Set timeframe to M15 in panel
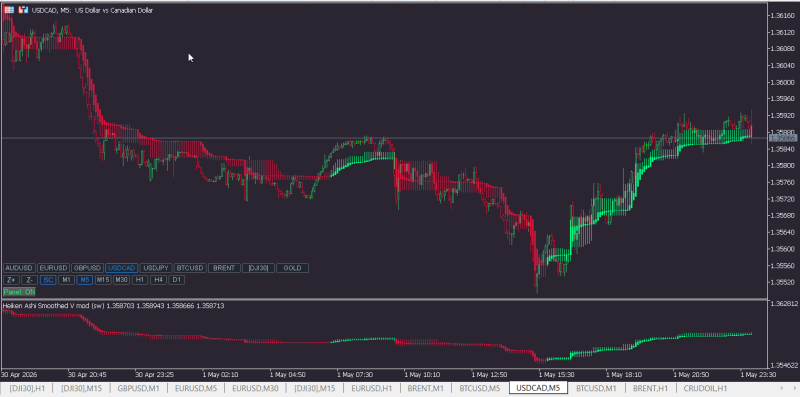 [x=103, y=280]
